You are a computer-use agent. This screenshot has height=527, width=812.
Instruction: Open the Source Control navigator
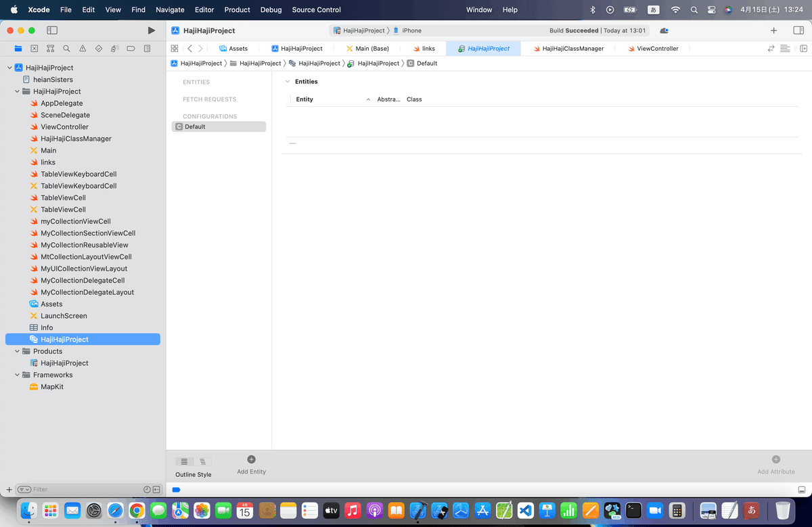tap(34, 49)
